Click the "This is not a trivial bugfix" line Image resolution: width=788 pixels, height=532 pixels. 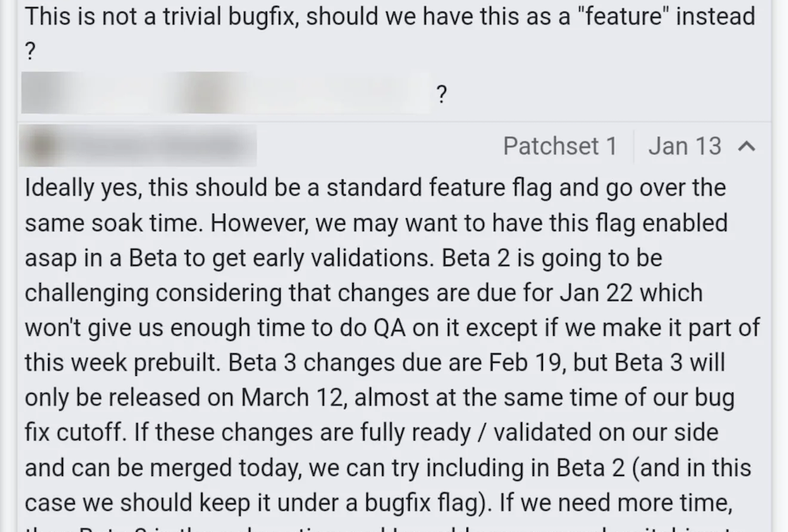pos(158,17)
